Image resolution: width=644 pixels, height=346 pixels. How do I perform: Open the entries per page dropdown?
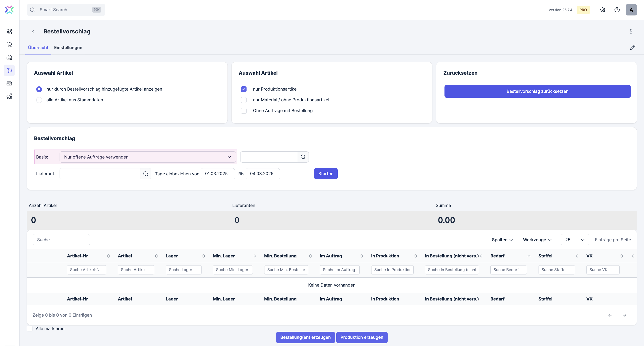point(575,240)
